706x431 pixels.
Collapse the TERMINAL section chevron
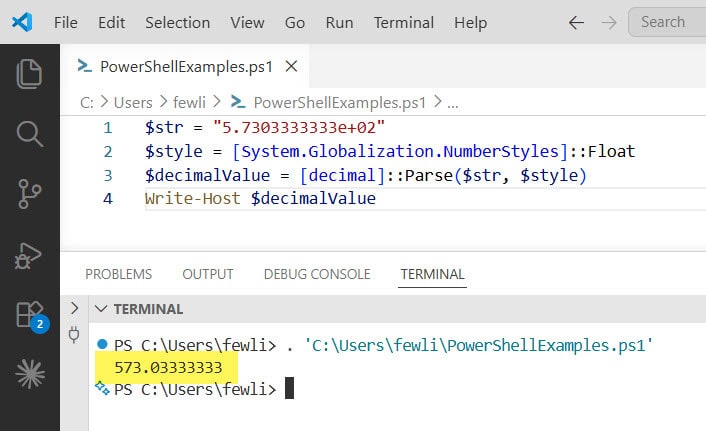(101, 309)
